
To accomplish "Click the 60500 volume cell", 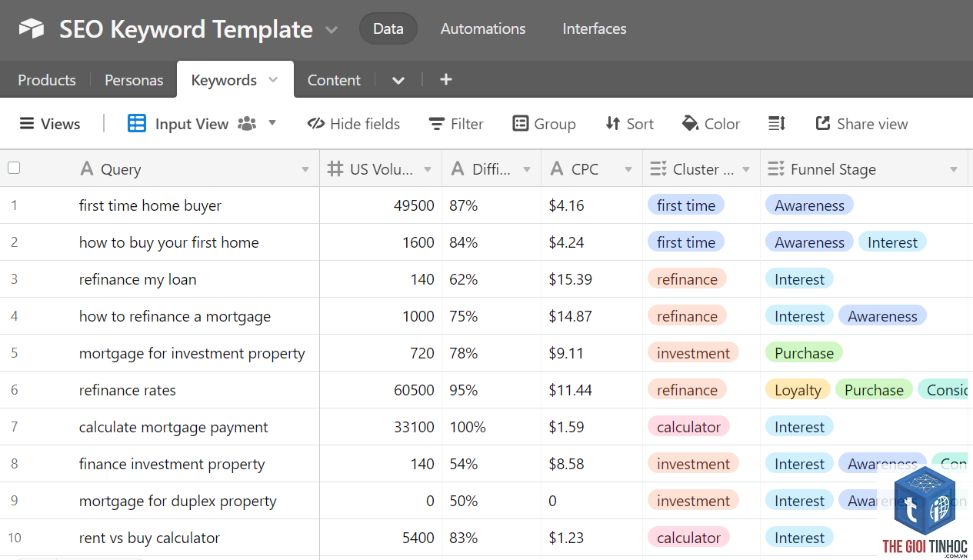I will pyautogui.click(x=381, y=390).
